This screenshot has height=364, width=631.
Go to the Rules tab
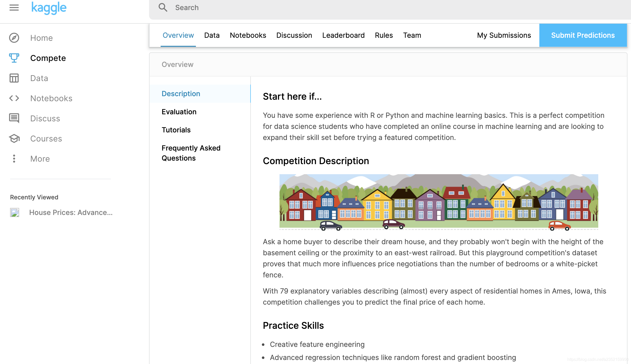point(383,35)
